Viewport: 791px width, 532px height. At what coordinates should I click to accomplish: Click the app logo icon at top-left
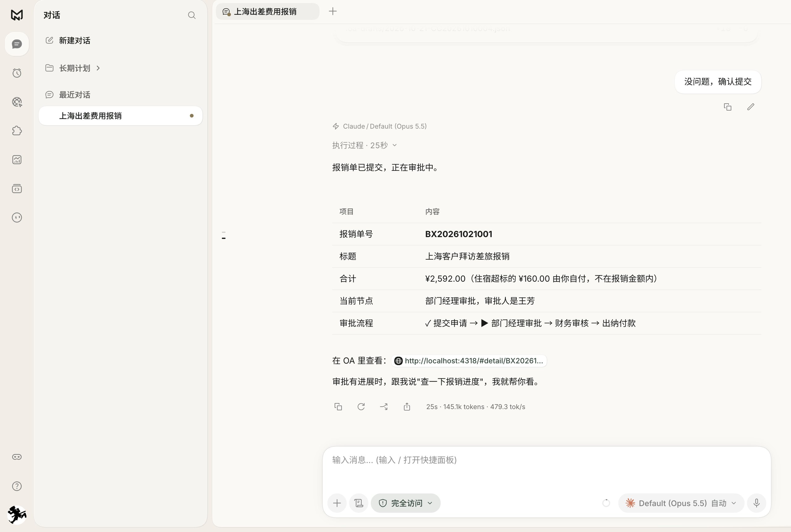coord(17,15)
